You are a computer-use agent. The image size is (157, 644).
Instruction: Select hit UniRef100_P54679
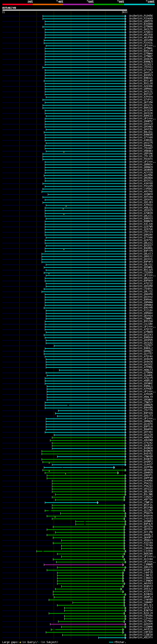(x=141, y=513)
